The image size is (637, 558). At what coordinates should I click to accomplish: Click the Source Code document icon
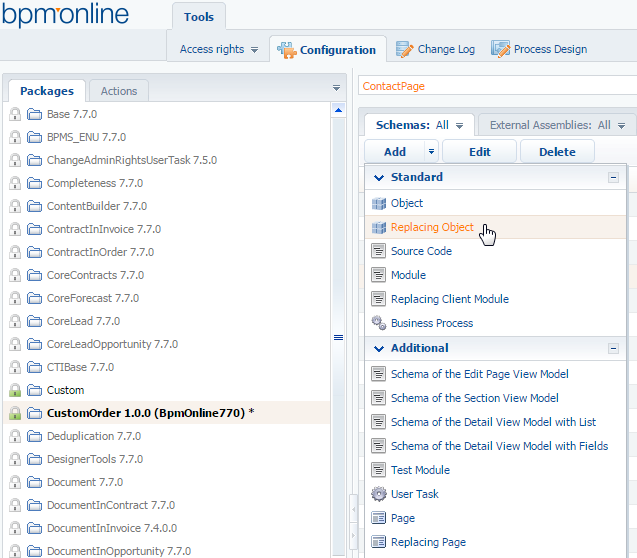click(x=379, y=251)
